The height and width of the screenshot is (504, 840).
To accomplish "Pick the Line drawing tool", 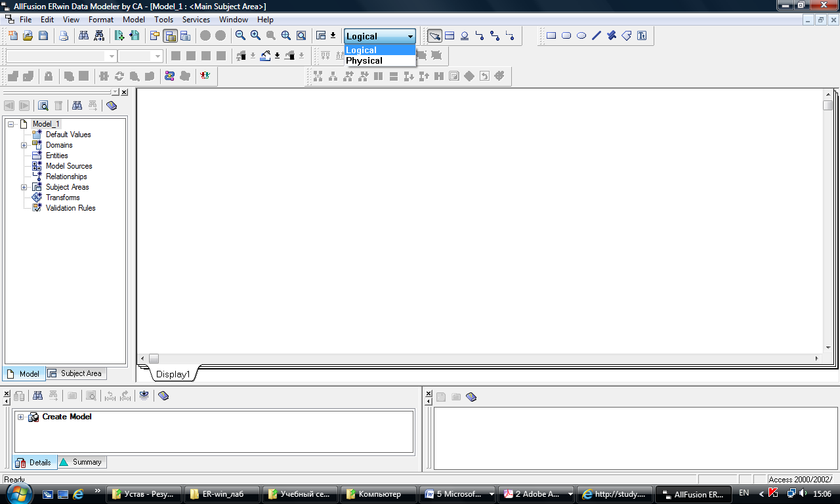I will pyautogui.click(x=597, y=35).
